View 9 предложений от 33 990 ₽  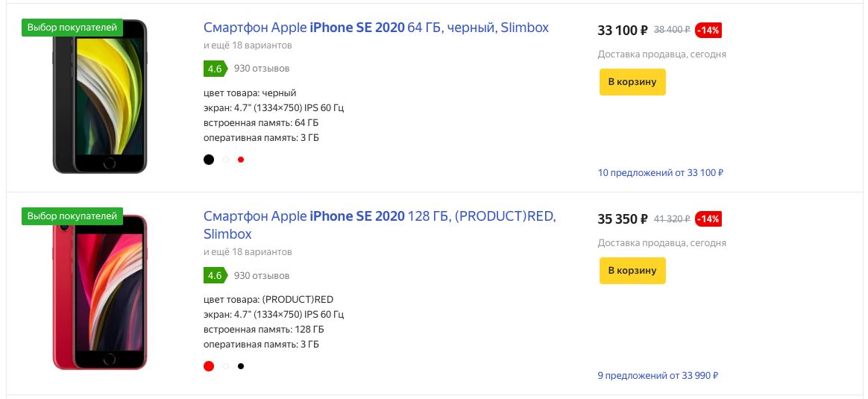click(658, 376)
